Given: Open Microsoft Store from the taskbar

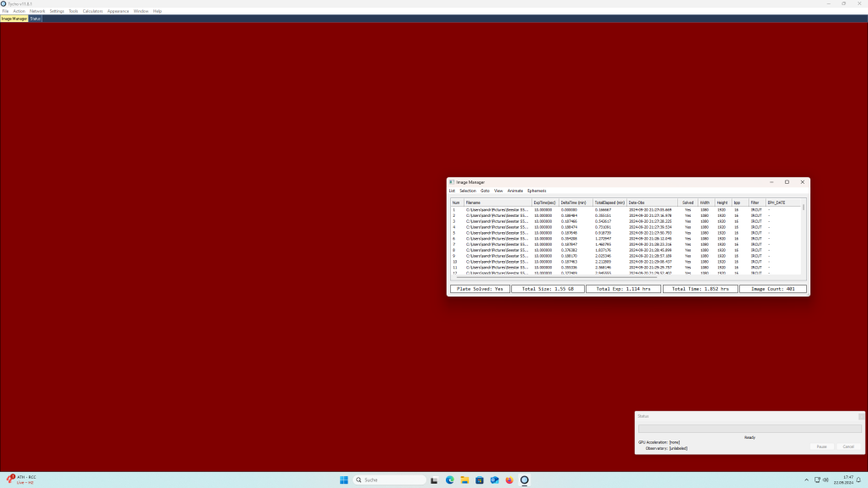Looking at the screenshot, I should click(x=480, y=480).
